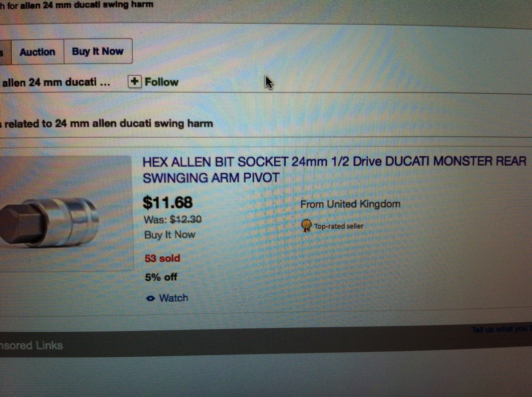The height and width of the screenshot is (397, 532).
Task: Click the Follow text to follow this search
Action: pos(162,82)
